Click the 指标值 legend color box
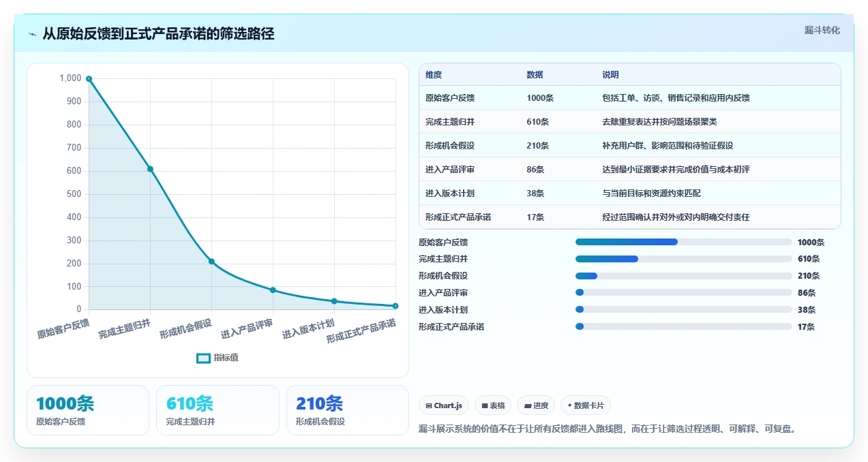Viewport: 868px width, 462px height. pyautogui.click(x=203, y=358)
